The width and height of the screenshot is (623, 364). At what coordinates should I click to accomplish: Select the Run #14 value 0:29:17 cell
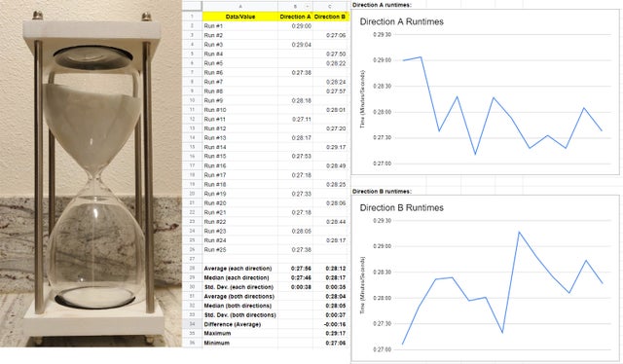tap(330, 147)
